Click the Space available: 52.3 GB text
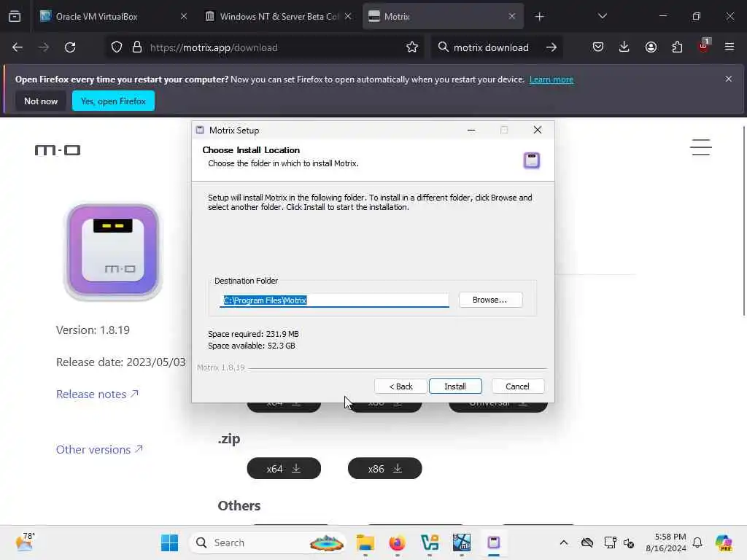Screen dimensions: 747x560 pos(252,346)
